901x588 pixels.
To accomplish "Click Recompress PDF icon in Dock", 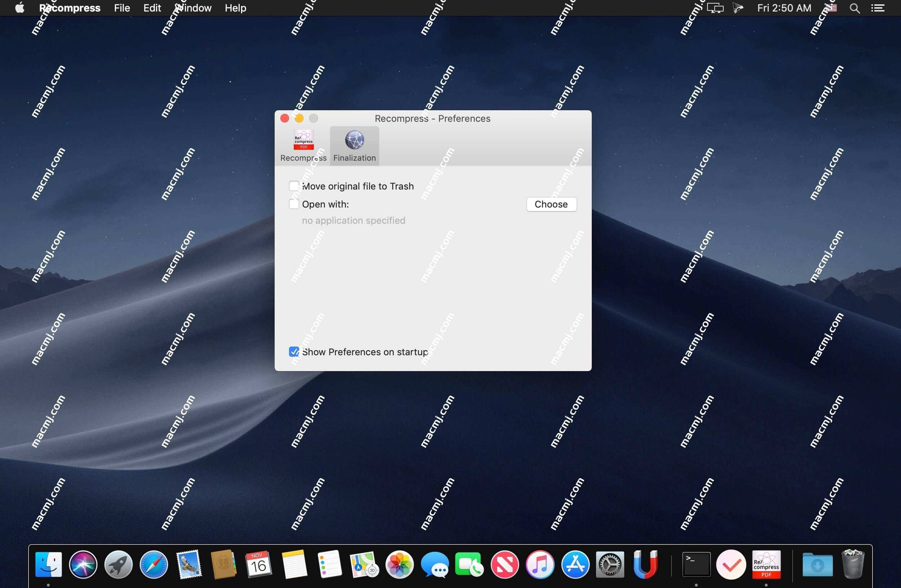I will (766, 565).
